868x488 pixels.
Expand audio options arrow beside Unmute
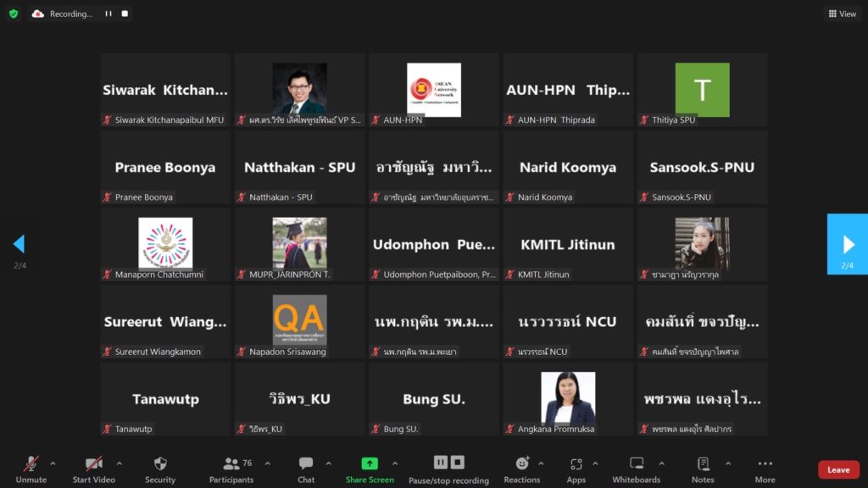pos(53,463)
